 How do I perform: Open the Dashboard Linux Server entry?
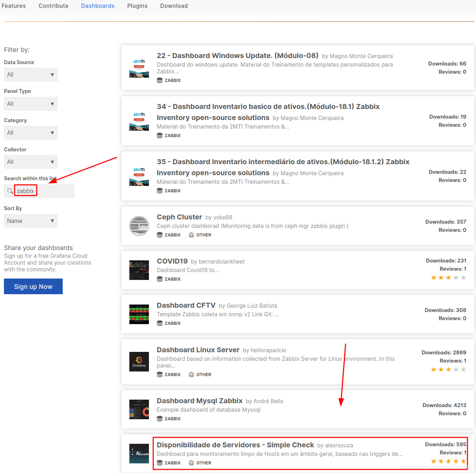point(198,350)
